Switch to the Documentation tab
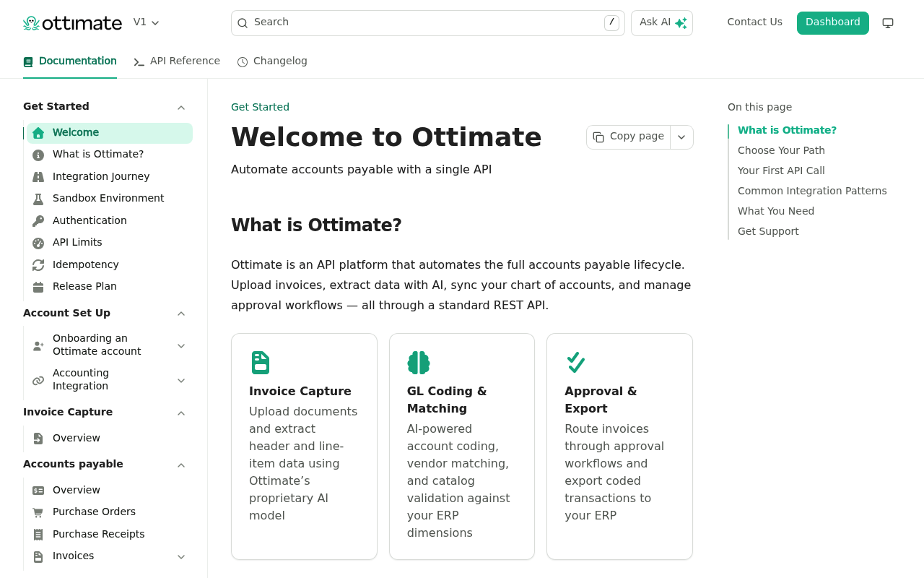The height and width of the screenshot is (578, 924). pos(70,61)
